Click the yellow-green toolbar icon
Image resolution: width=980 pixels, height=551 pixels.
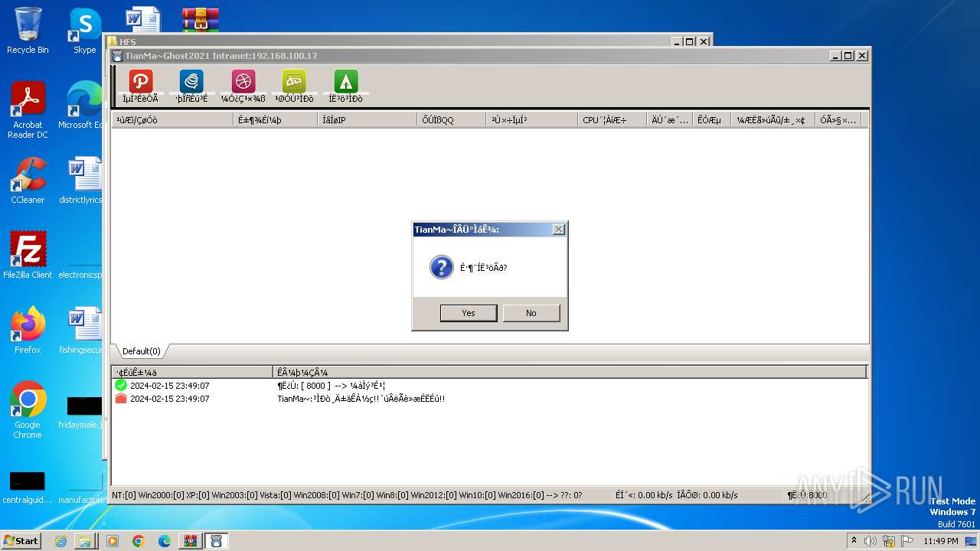tap(294, 81)
